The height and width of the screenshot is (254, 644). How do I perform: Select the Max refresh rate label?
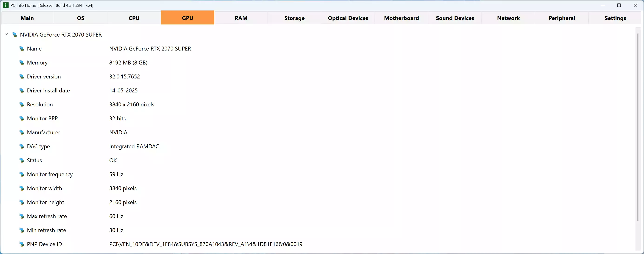(x=47, y=216)
